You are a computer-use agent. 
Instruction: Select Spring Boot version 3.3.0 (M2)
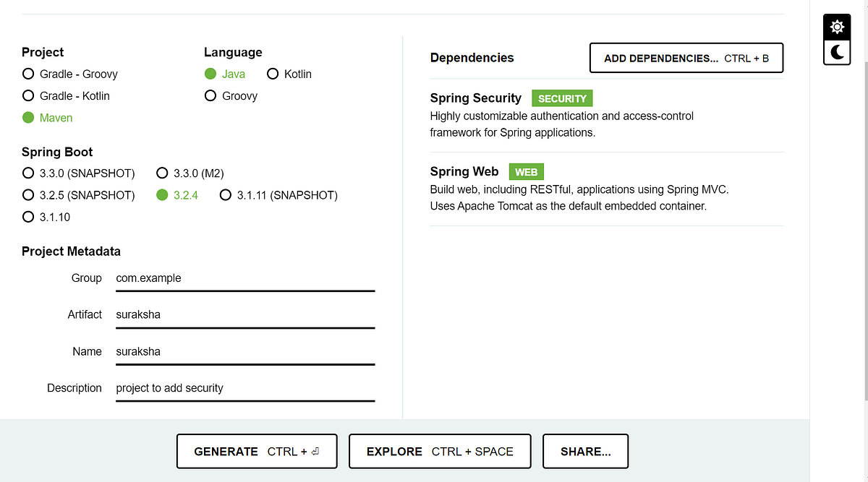162,173
